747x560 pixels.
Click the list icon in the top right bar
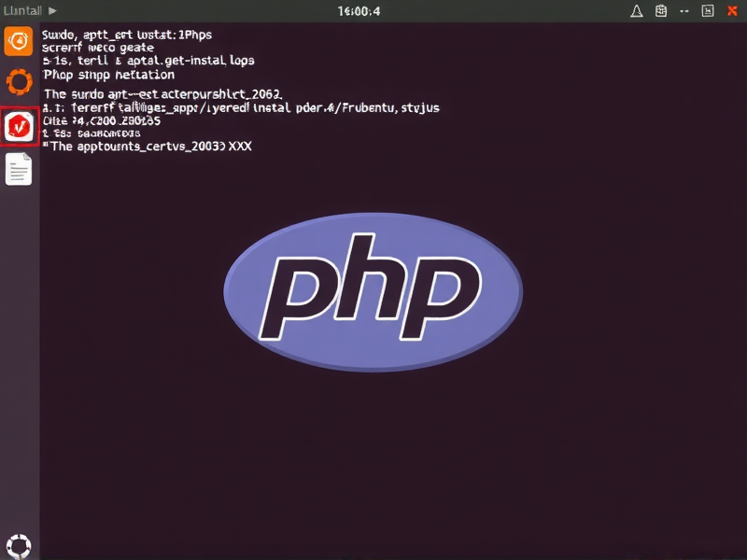pos(708,10)
